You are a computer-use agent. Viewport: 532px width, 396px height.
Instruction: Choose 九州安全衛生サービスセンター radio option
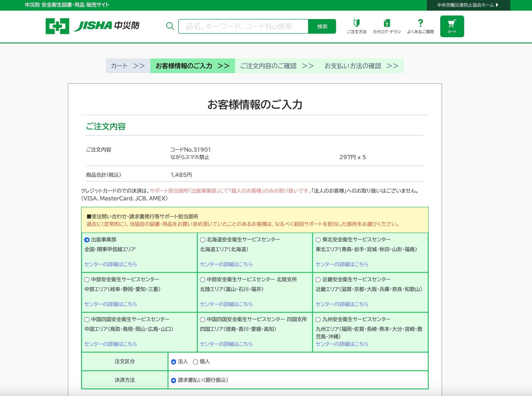[318, 320]
